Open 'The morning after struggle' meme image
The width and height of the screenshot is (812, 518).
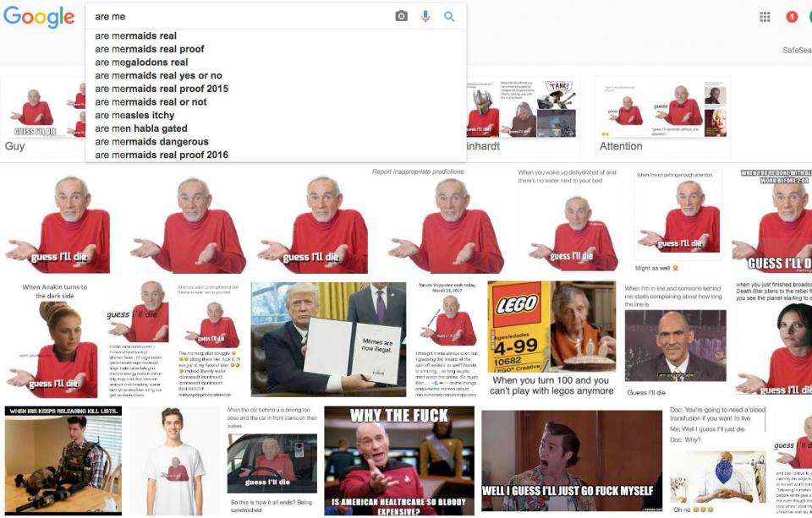tap(209, 340)
